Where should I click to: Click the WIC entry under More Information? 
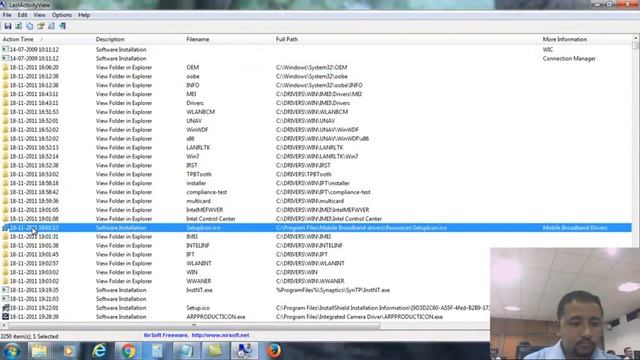(x=548, y=49)
